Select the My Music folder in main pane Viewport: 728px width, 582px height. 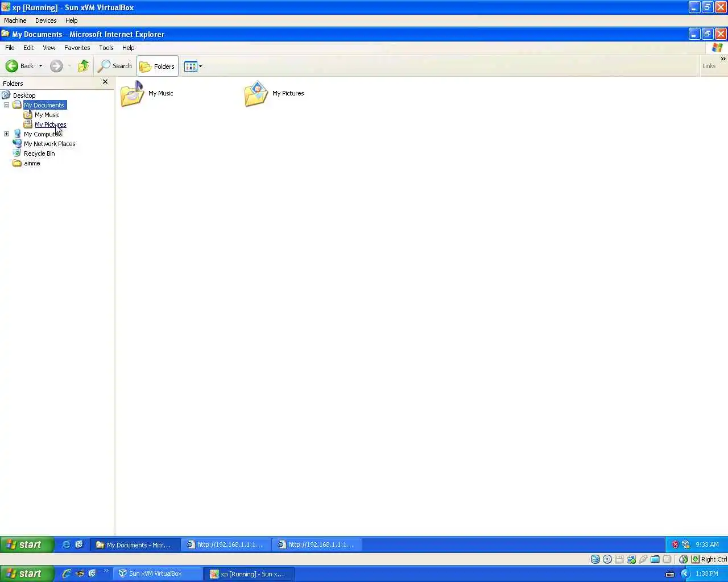tap(147, 94)
